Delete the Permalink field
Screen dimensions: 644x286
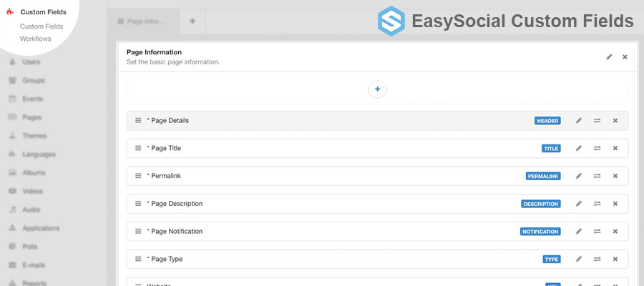(x=615, y=176)
